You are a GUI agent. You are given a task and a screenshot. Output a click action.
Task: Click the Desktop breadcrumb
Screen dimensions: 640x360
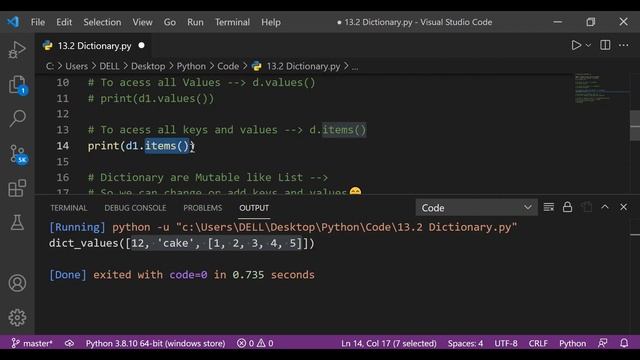click(148, 66)
